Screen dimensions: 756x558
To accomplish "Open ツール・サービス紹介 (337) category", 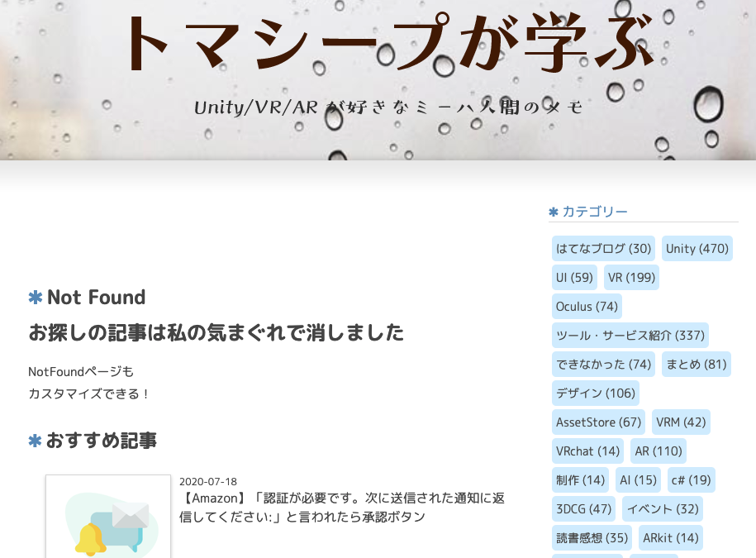I will point(630,335).
